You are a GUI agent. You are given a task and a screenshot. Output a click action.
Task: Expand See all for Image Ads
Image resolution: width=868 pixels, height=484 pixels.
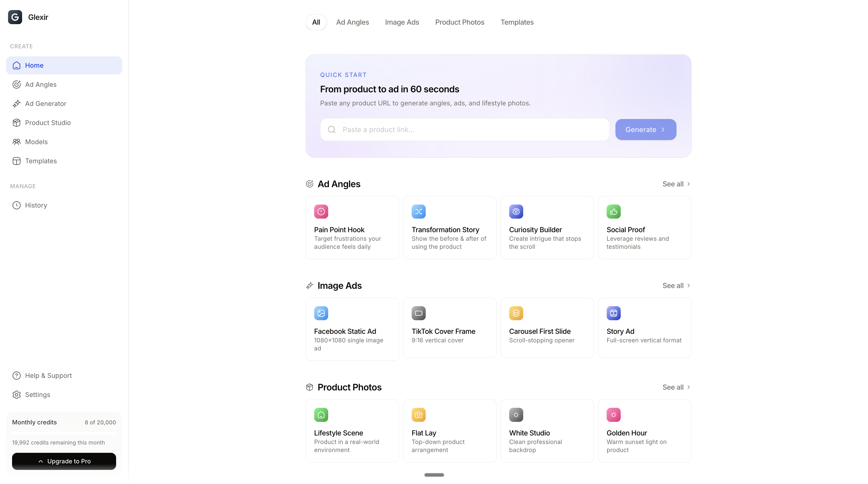click(676, 285)
